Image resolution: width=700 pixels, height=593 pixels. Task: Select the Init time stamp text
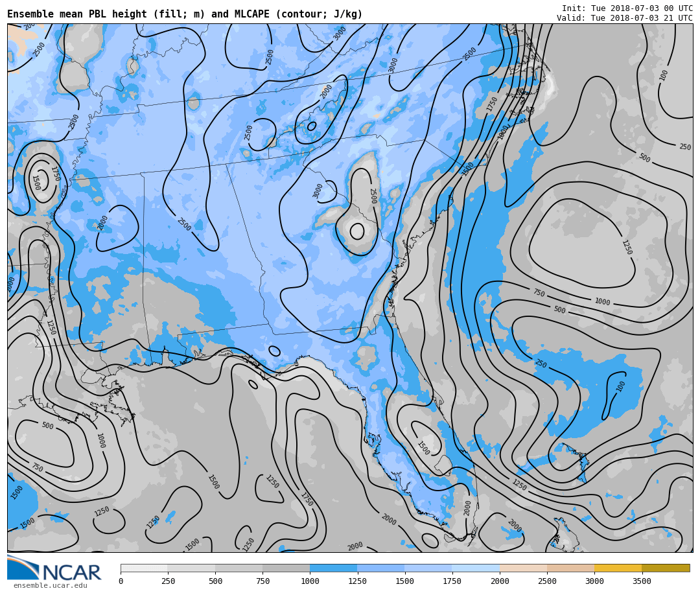[627, 8]
